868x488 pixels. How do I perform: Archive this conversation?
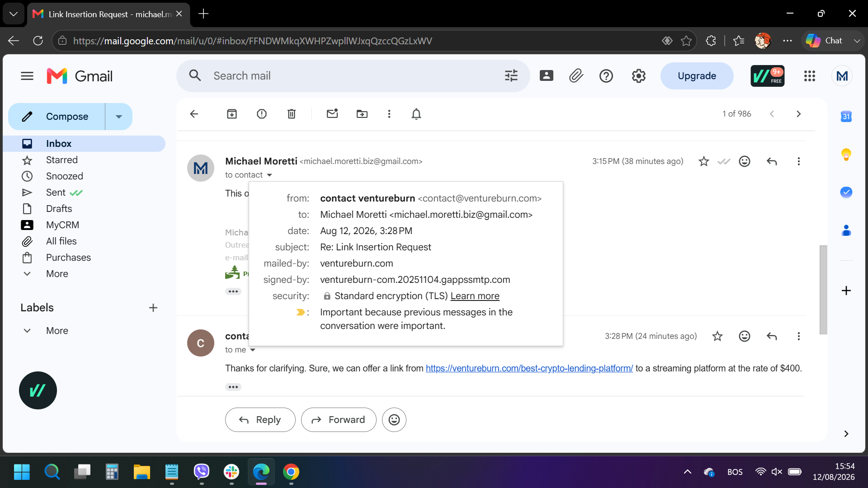coord(232,114)
